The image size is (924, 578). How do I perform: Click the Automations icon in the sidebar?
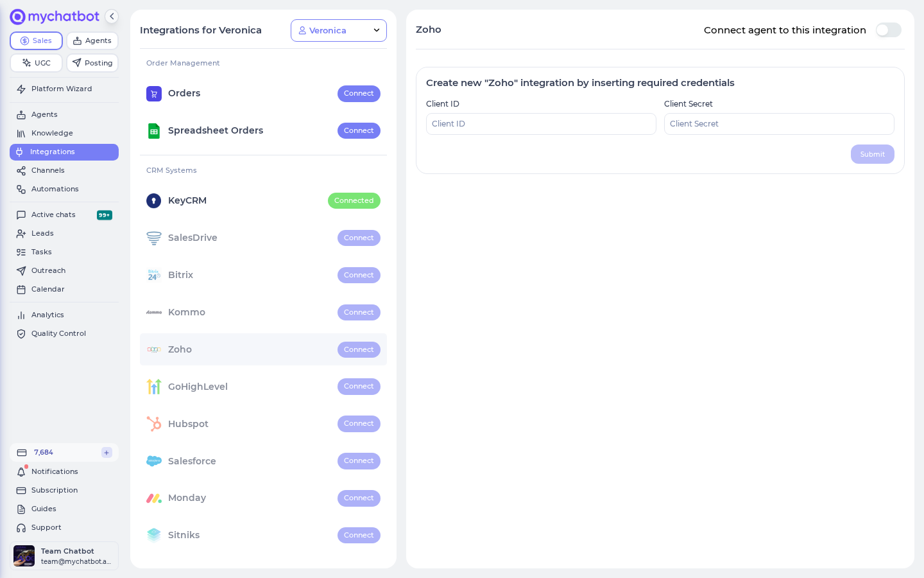pyautogui.click(x=21, y=189)
